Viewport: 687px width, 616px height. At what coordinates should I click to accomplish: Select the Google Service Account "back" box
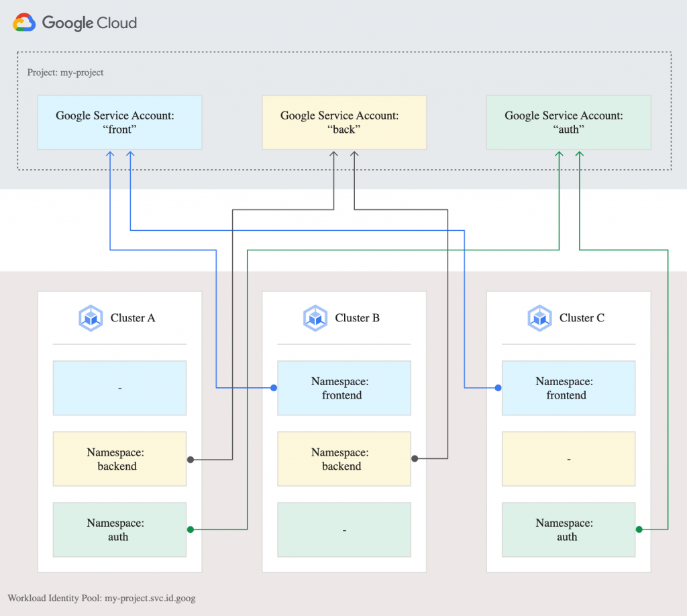[344, 122]
